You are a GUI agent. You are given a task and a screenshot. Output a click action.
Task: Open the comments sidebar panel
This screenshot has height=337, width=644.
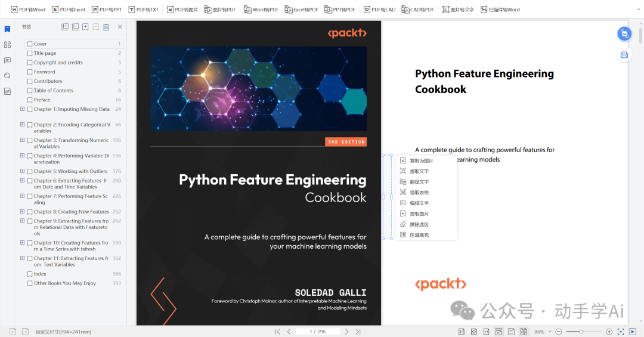pyautogui.click(x=7, y=60)
